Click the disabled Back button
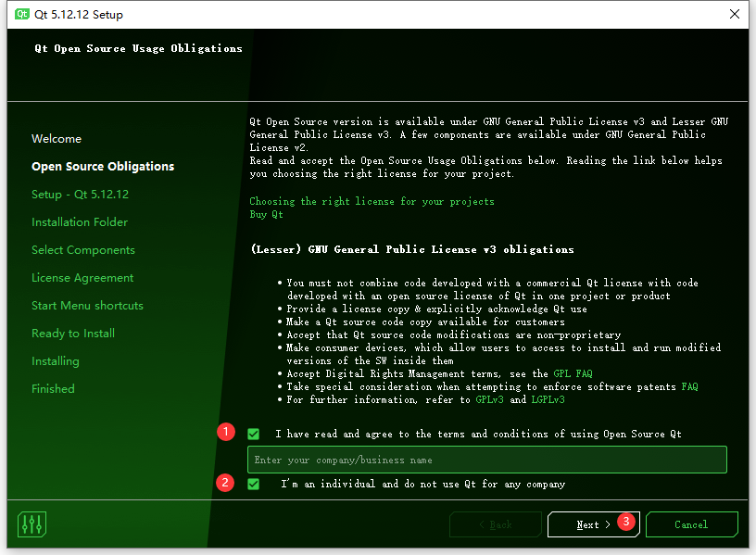The image size is (756, 555). [496, 524]
